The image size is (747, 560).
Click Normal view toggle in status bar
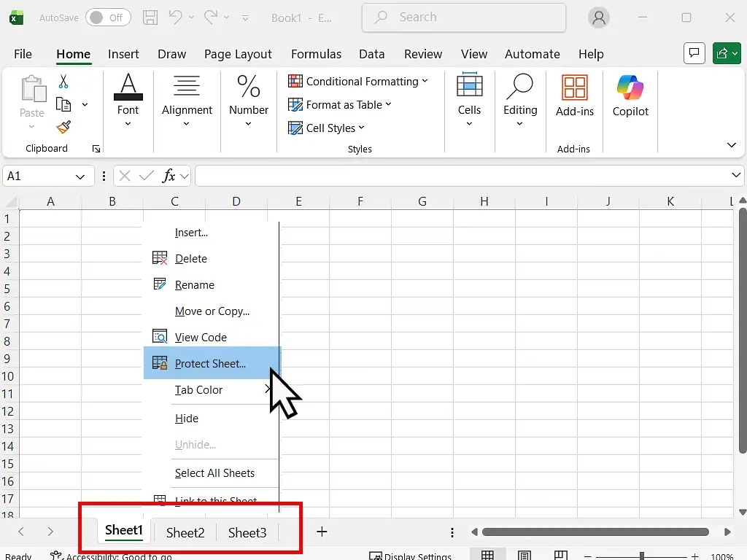pyautogui.click(x=487, y=553)
